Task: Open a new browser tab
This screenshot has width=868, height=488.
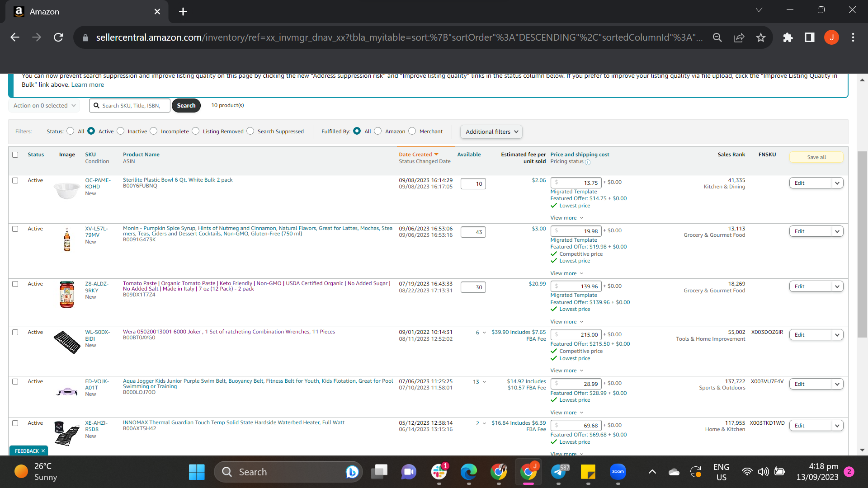Action: tap(183, 12)
